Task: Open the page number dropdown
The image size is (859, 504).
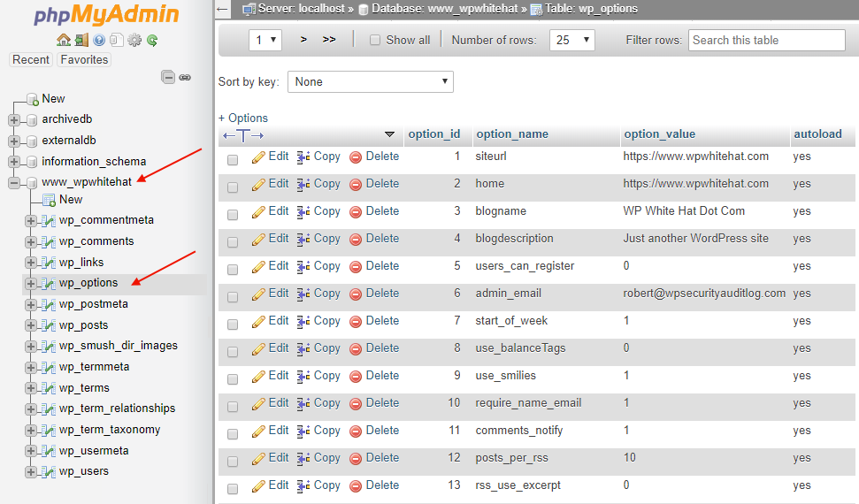Action: pyautogui.click(x=265, y=40)
